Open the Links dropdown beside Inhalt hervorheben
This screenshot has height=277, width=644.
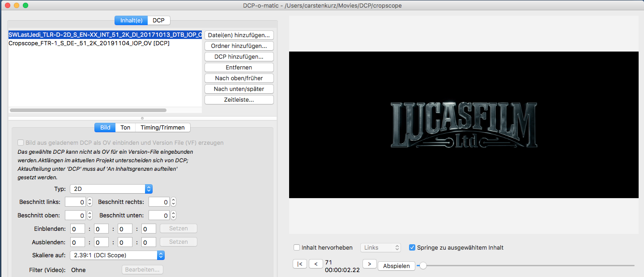pos(381,247)
